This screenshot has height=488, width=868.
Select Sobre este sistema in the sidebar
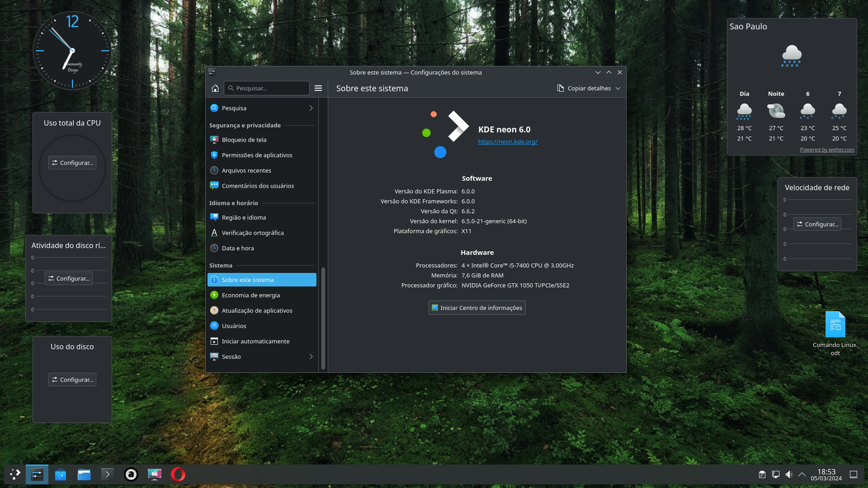[262, 280]
